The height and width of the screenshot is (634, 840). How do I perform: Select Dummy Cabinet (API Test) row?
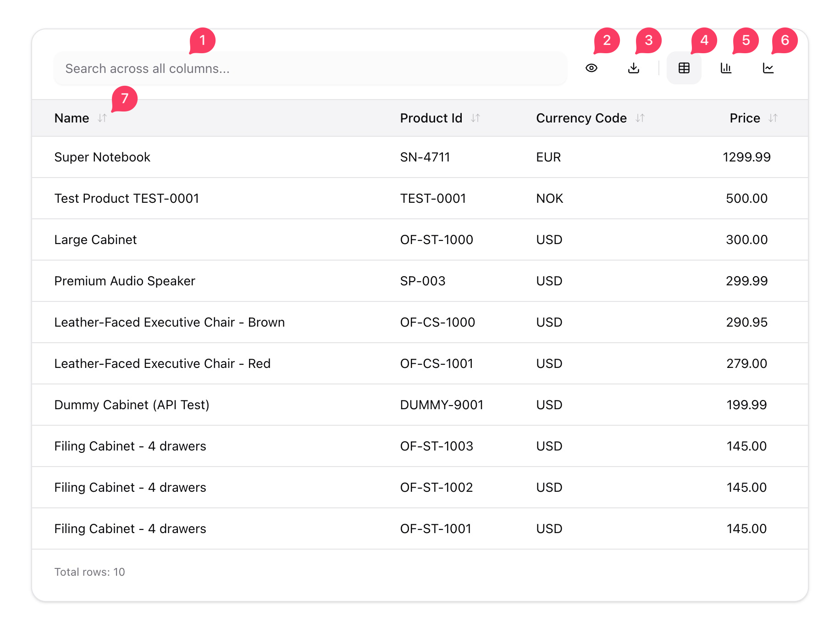(132, 405)
